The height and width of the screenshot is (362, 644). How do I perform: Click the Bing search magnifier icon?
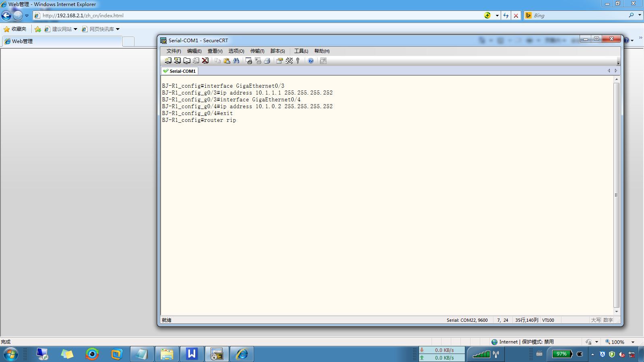point(631,15)
